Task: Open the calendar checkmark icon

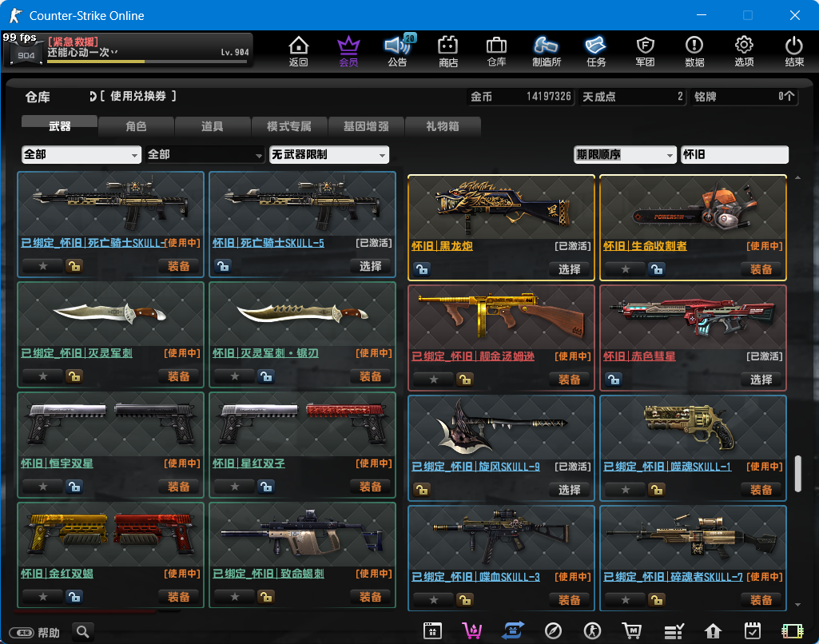Action: coord(752,631)
